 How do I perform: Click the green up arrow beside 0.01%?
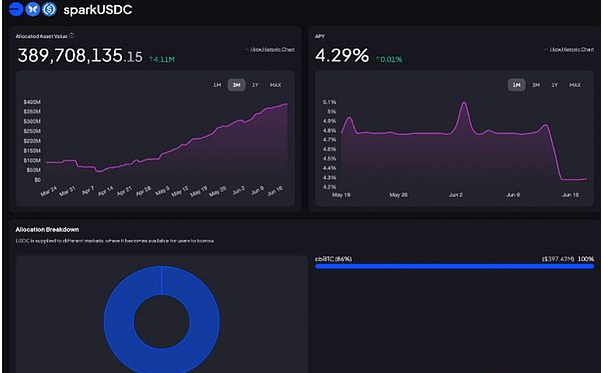(378, 59)
